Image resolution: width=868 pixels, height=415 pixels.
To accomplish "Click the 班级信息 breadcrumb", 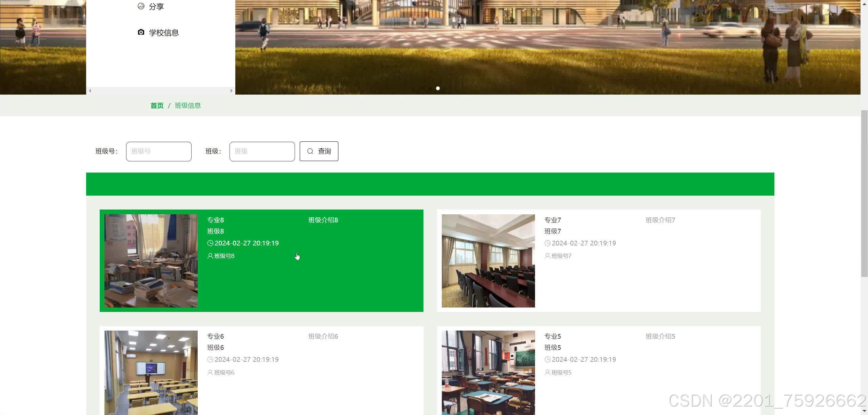I will pos(188,105).
